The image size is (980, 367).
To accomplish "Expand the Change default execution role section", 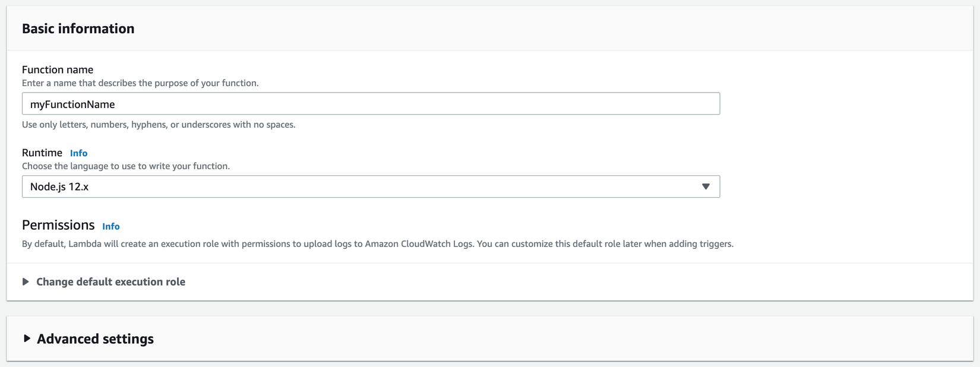I will (110, 281).
